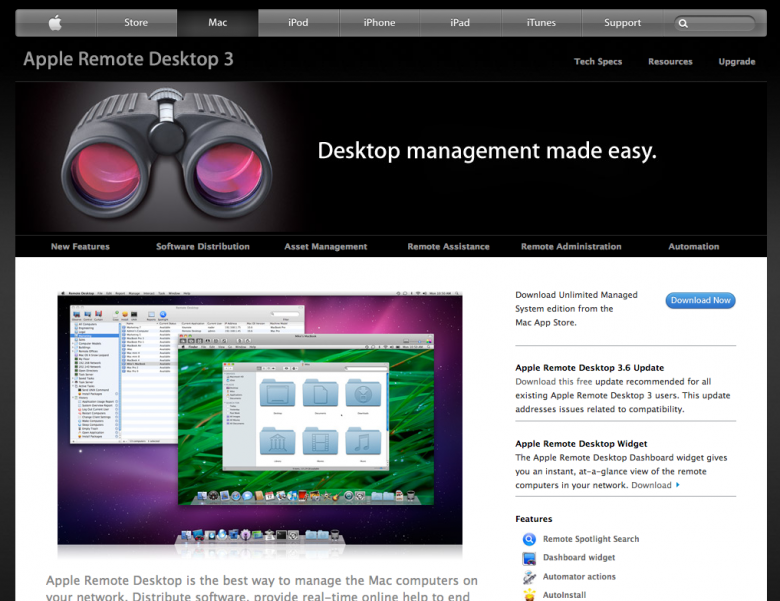
Task: Go to New Features section
Action: [x=80, y=246]
